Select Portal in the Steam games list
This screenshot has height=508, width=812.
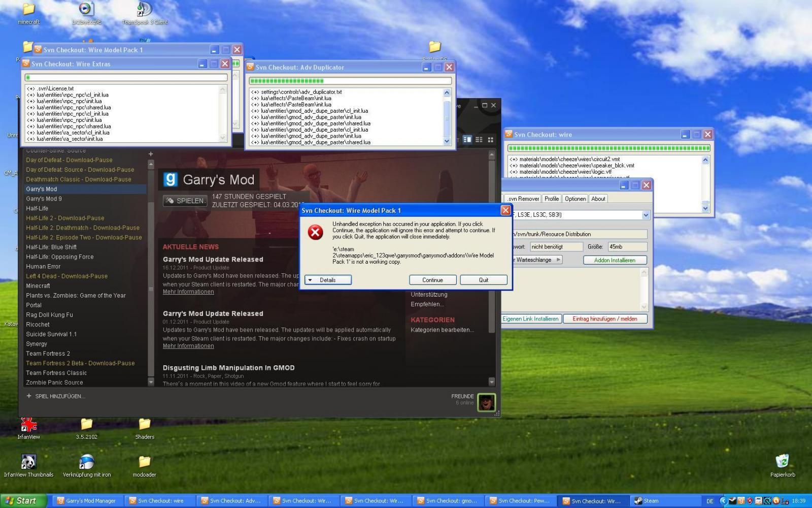[x=85, y=305]
